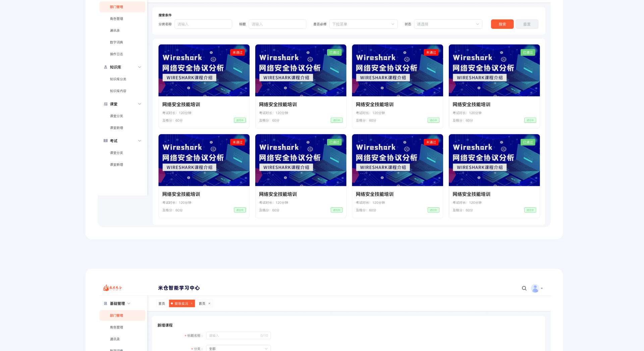Click the 考试 section label
644x351 pixels.
114,141
